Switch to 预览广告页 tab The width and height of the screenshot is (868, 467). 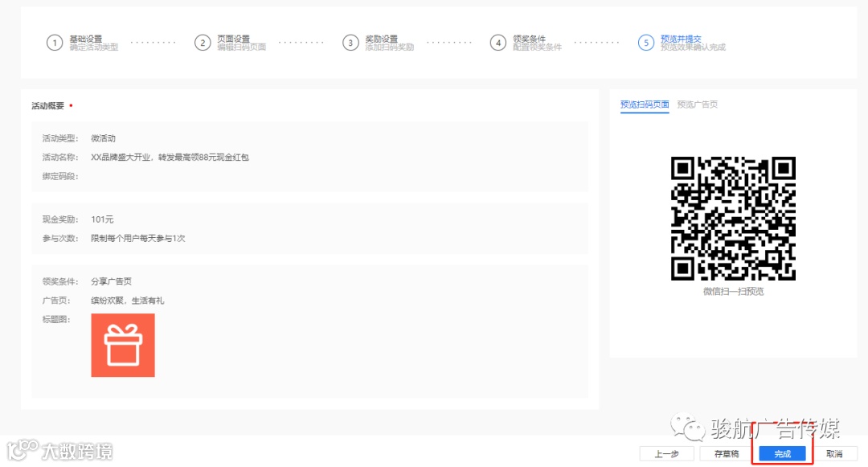pyautogui.click(x=698, y=104)
